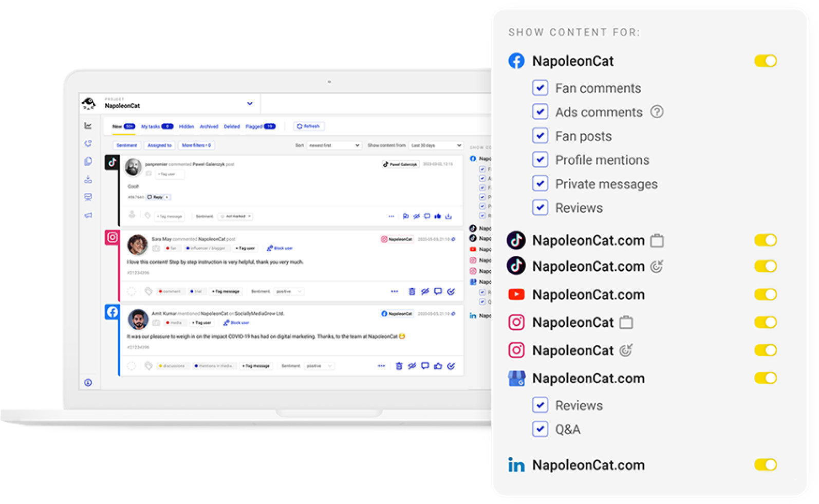Delete Amit Kumar's mention with trash icon
Image resolution: width=819 pixels, height=504 pixels.
pyautogui.click(x=399, y=366)
